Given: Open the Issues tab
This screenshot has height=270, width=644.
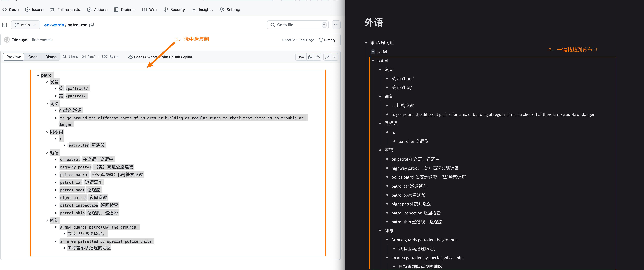Looking at the screenshot, I should [34, 10].
